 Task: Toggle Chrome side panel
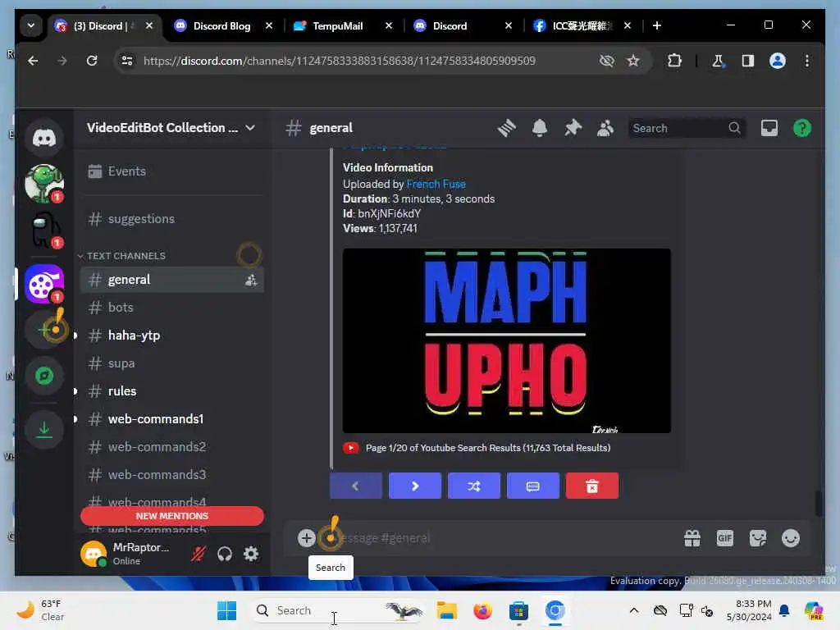click(x=748, y=61)
